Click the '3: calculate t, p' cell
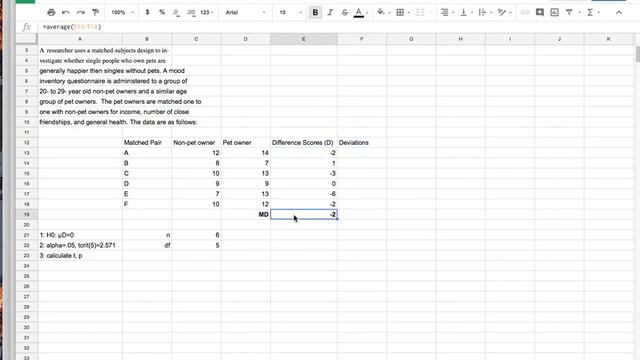640x360 pixels. pos(80,256)
